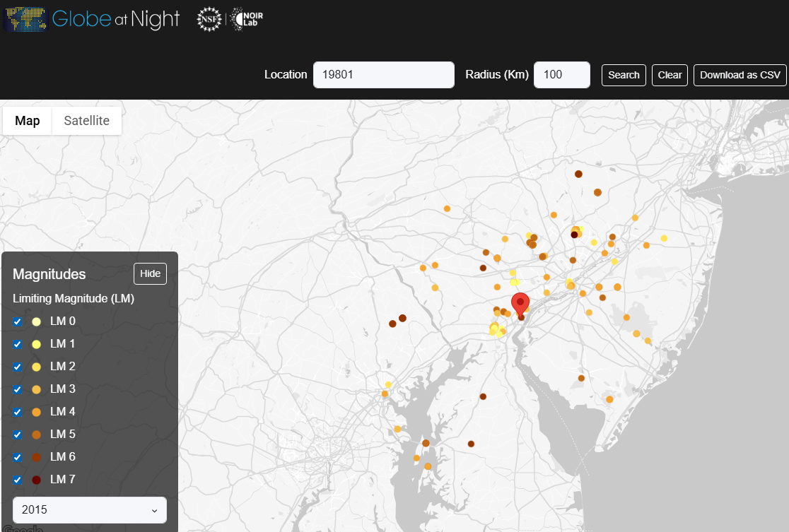Click the Search button

[x=624, y=75]
